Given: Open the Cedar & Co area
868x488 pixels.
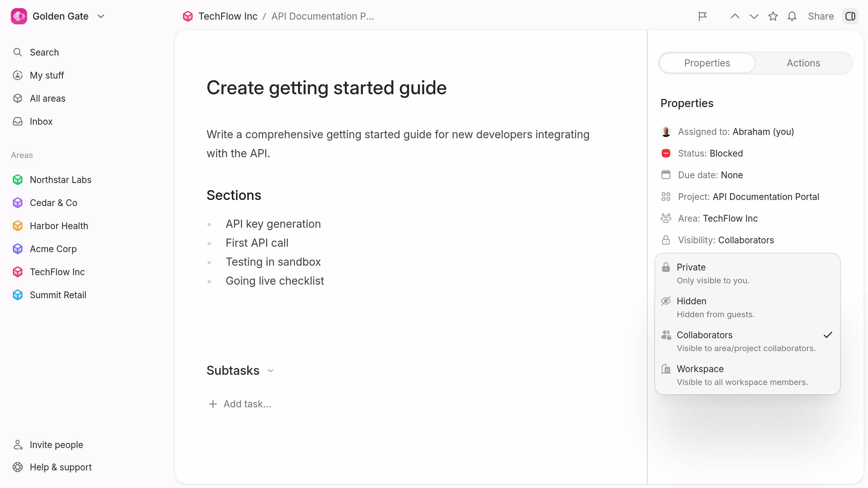Looking at the screenshot, I should click(45, 203).
